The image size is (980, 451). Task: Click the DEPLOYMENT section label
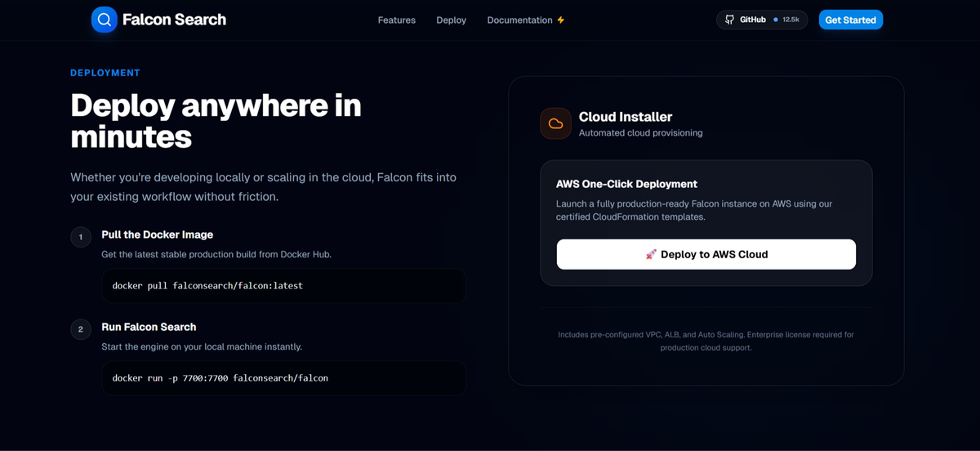(105, 73)
